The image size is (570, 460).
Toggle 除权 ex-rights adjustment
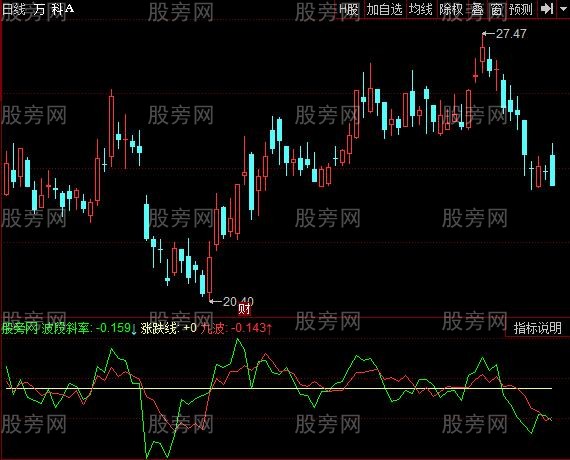pyautogui.click(x=451, y=9)
